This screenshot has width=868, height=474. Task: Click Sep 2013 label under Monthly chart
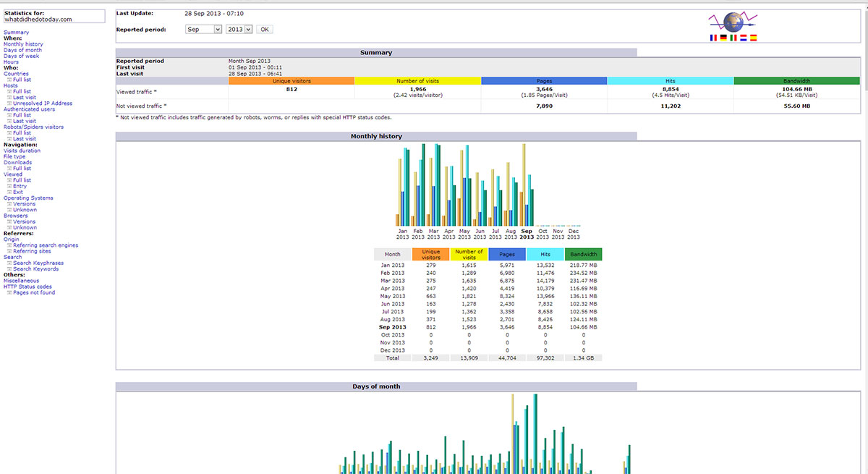click(527, 234)
